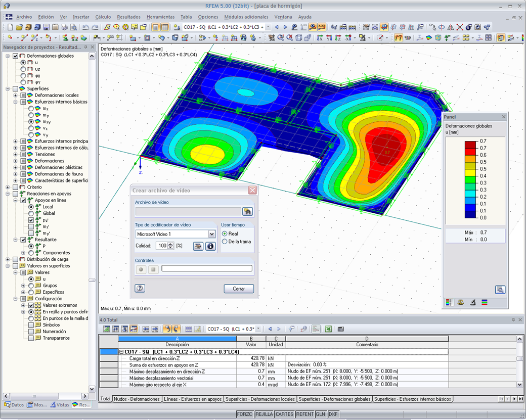This screenshot has width=526, height=420.
Task: Click the help icon in video dialog
Action: click(140, 288)
